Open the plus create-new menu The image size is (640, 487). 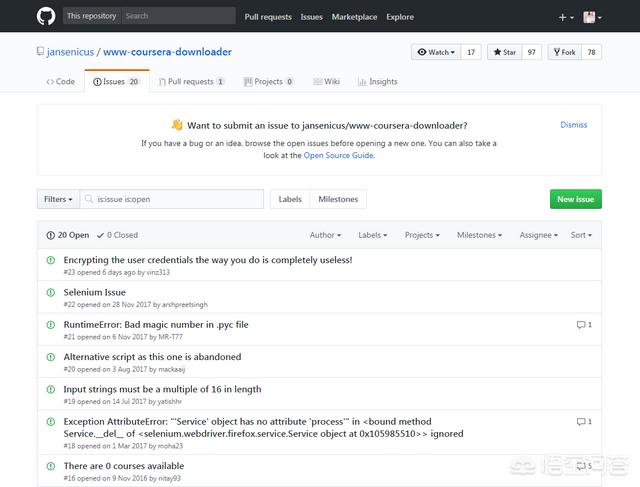(566, 17)
